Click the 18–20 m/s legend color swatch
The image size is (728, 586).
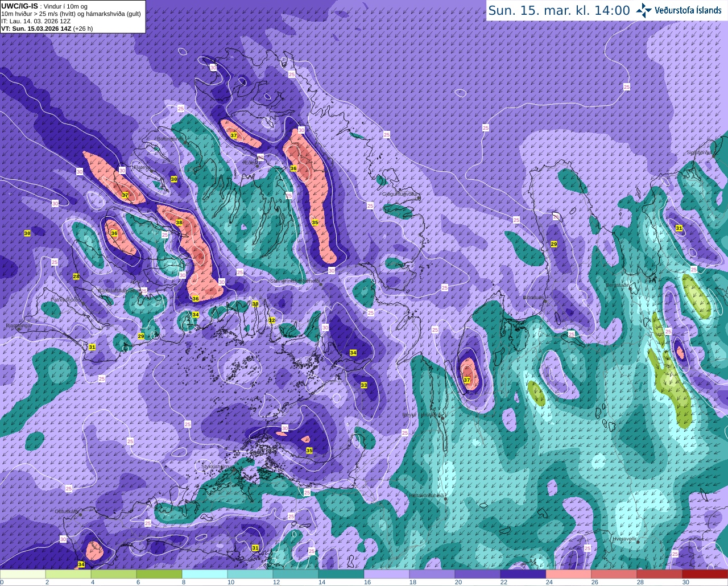point(432,573)
